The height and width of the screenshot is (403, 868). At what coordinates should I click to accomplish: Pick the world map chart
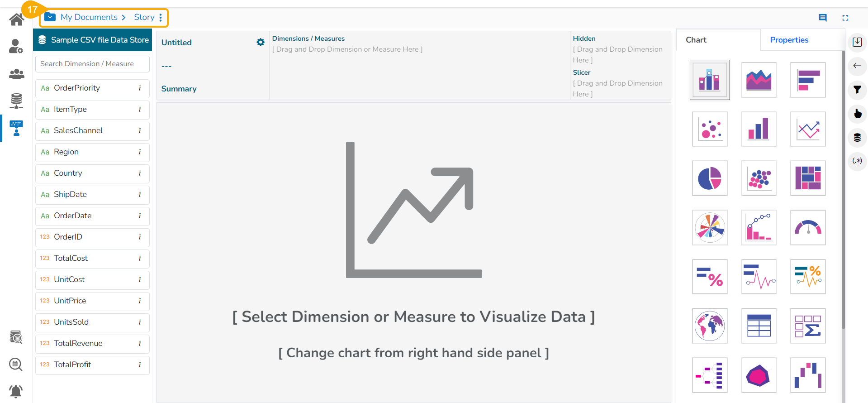click(710, 326)
